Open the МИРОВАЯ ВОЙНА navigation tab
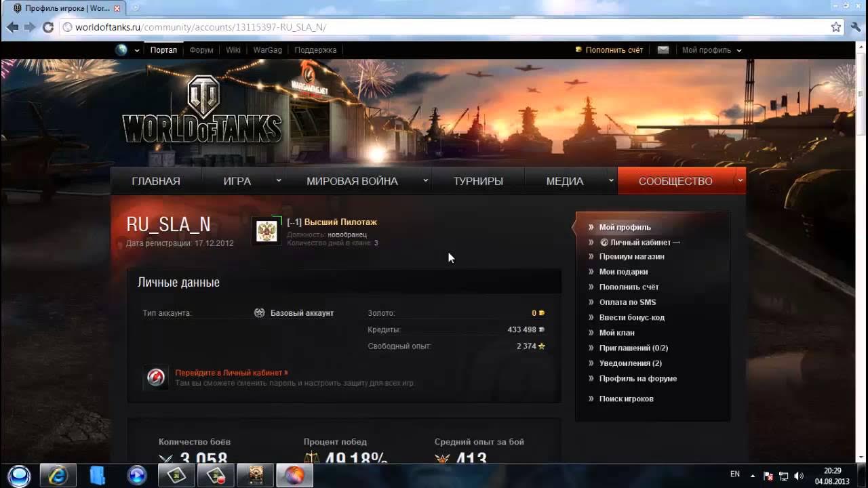Image resolution: width=868 pixels, height=488 pixels. [352, 181]
